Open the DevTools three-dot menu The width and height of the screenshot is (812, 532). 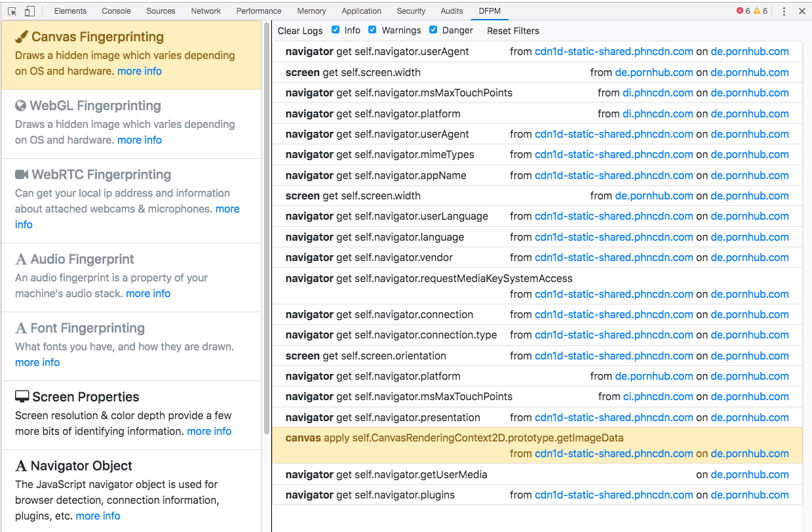[784, 11]
